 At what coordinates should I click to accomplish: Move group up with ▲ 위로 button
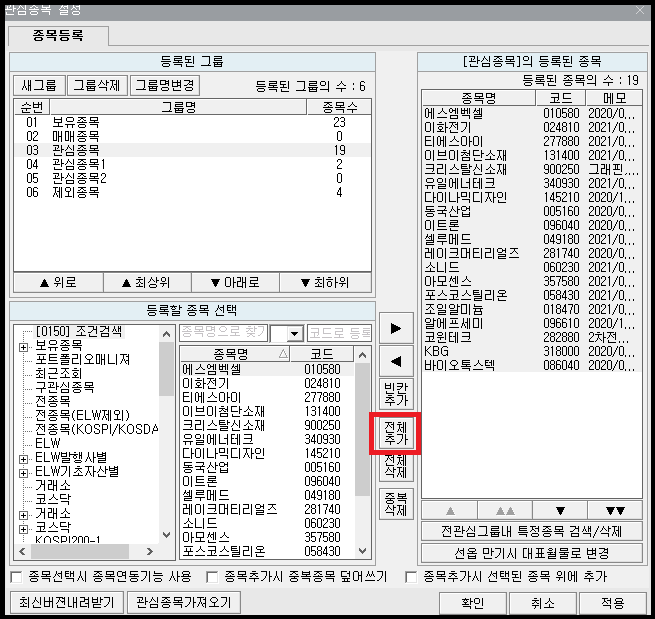(x=58, y=283)
